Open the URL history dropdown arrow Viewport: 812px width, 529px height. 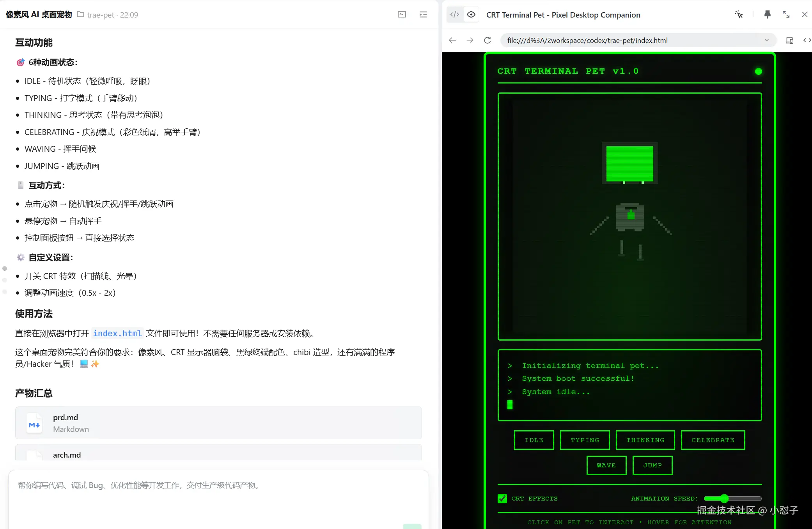[x=766, y=40]
